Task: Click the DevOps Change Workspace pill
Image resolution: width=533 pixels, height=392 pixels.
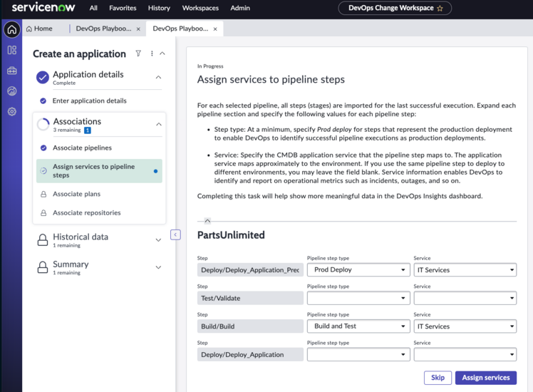Action: pos(395,8)
